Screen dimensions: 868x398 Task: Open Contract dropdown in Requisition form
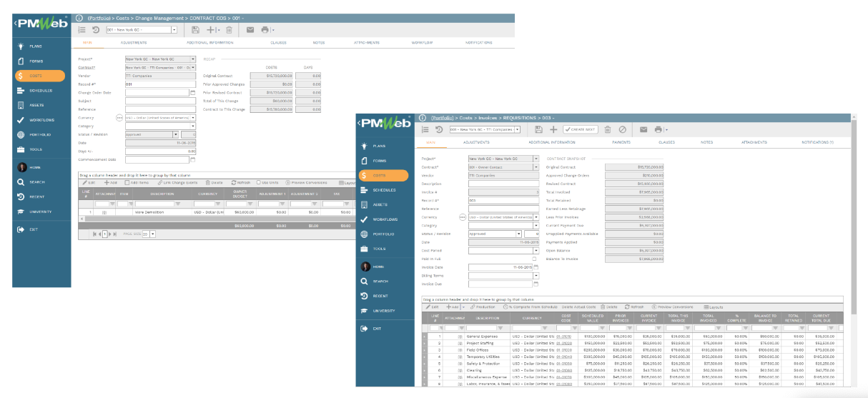536,166
